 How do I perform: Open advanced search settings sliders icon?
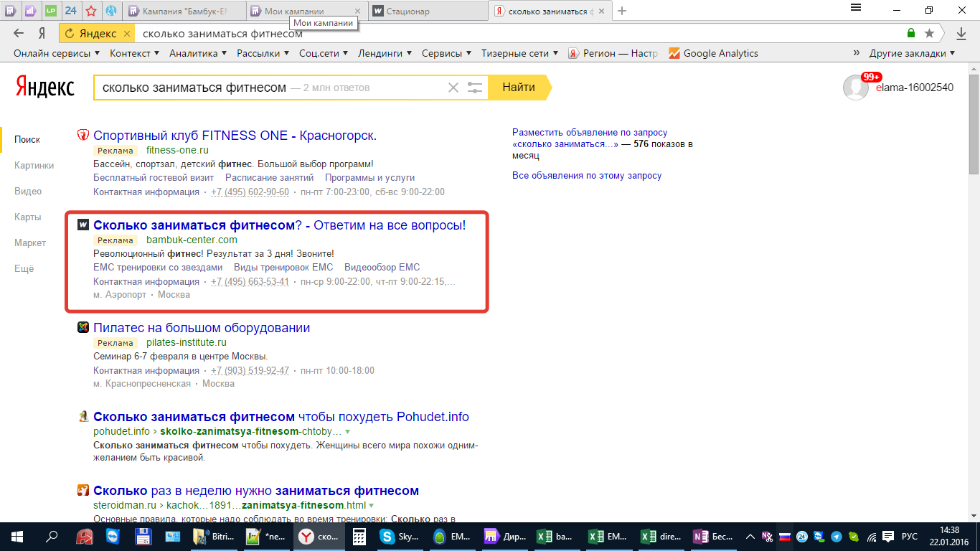click(x=475, y=88)
